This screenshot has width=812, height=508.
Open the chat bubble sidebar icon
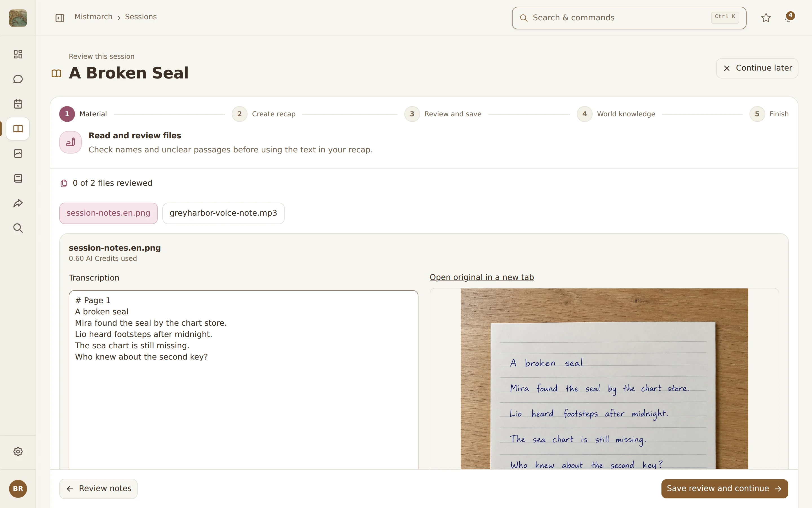18,79
